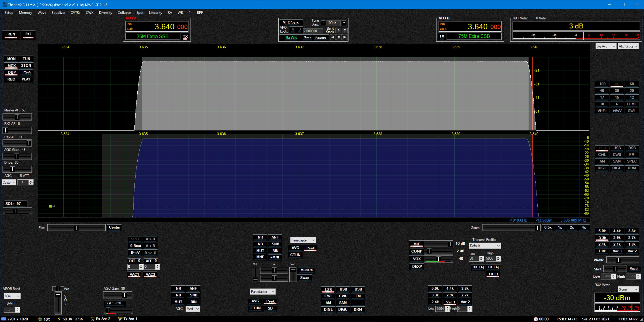Screen dimensions: 644x322
Task: Click the tune step plus button
Action: pos(344,23)
